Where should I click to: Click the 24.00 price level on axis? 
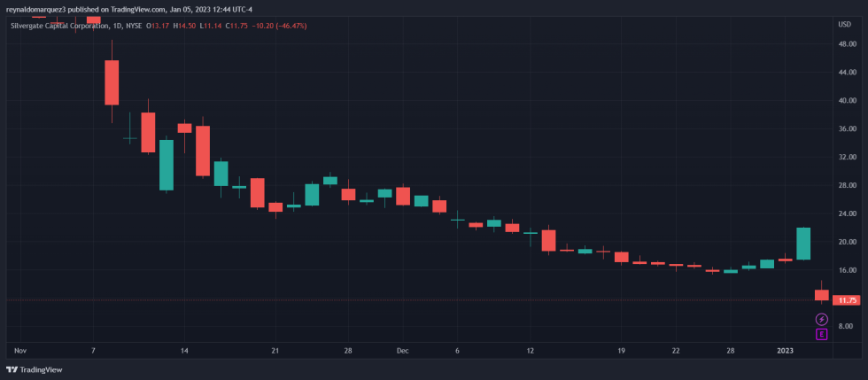[x=846, y=213]
